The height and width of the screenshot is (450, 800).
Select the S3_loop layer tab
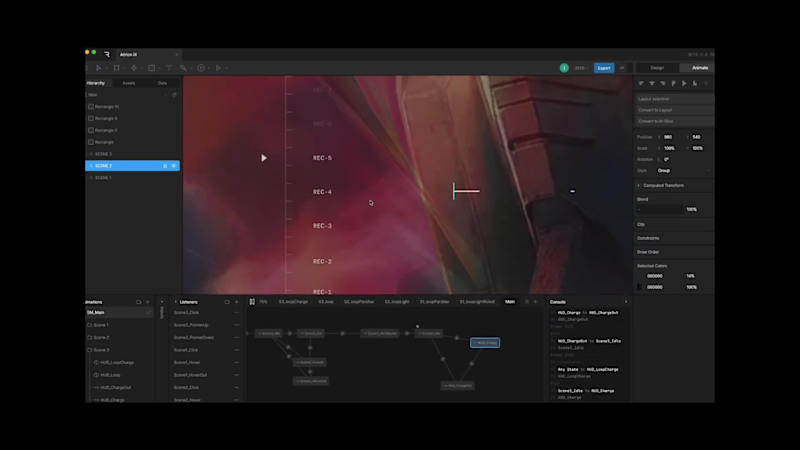[x=326, y=302]
